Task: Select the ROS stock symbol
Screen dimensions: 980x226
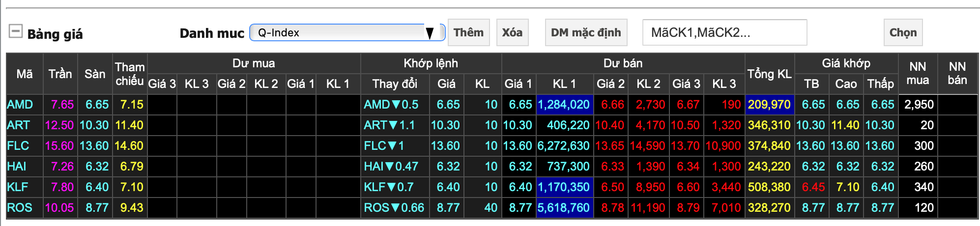Action: 20,208
